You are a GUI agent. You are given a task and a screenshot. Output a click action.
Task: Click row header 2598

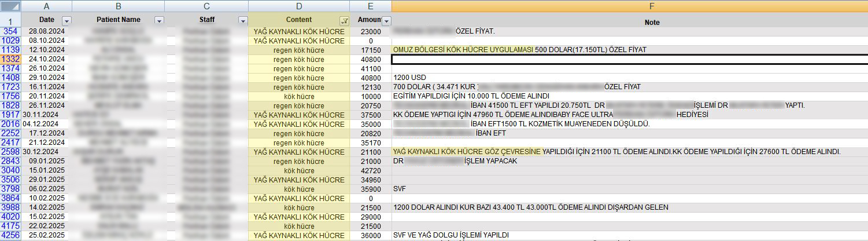pos(10,152)
